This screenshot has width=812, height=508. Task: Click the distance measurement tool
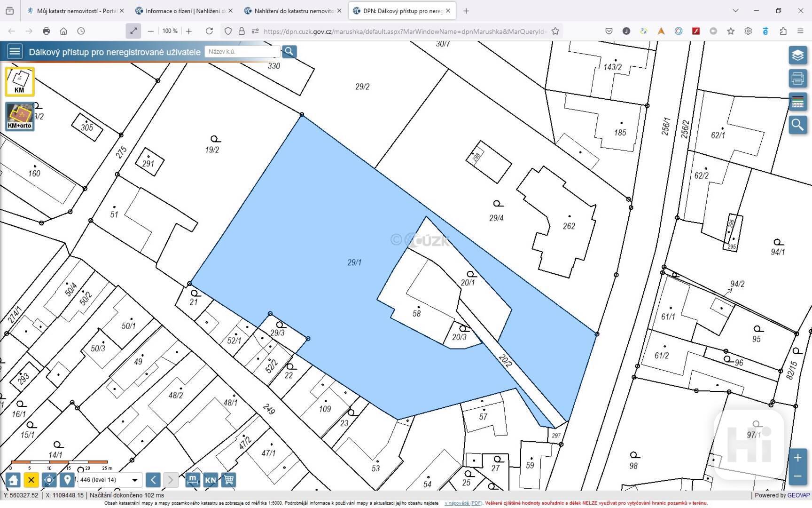pos(192,480)
